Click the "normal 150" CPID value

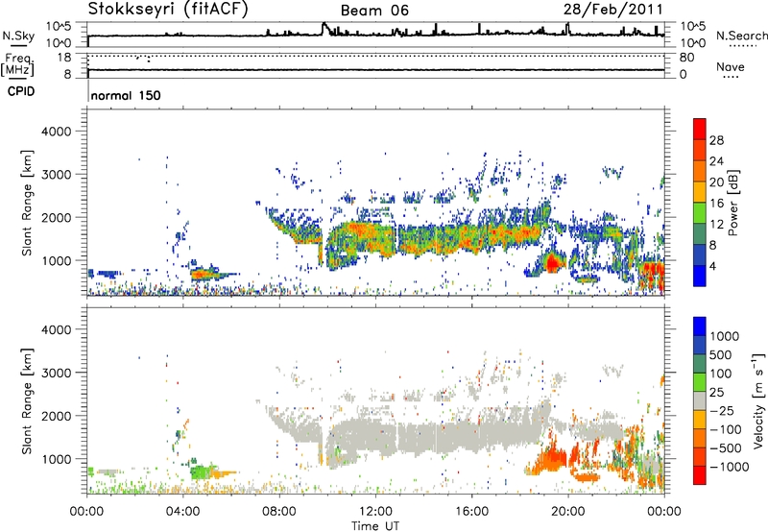pos(126,95)
